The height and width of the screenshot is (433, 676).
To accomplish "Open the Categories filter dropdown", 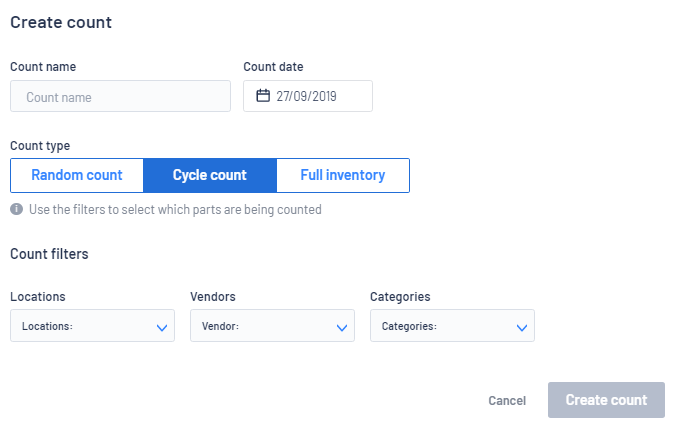I will [x=452, y=326].
